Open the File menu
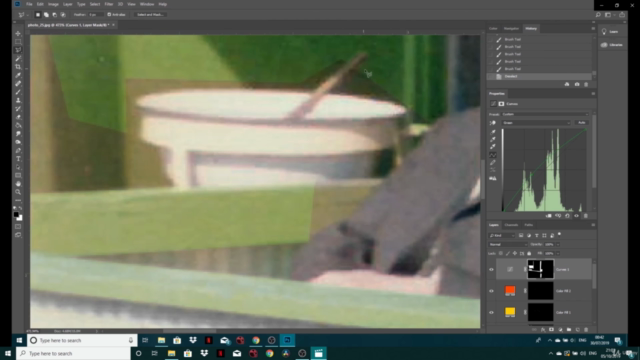 click(29, 4)
